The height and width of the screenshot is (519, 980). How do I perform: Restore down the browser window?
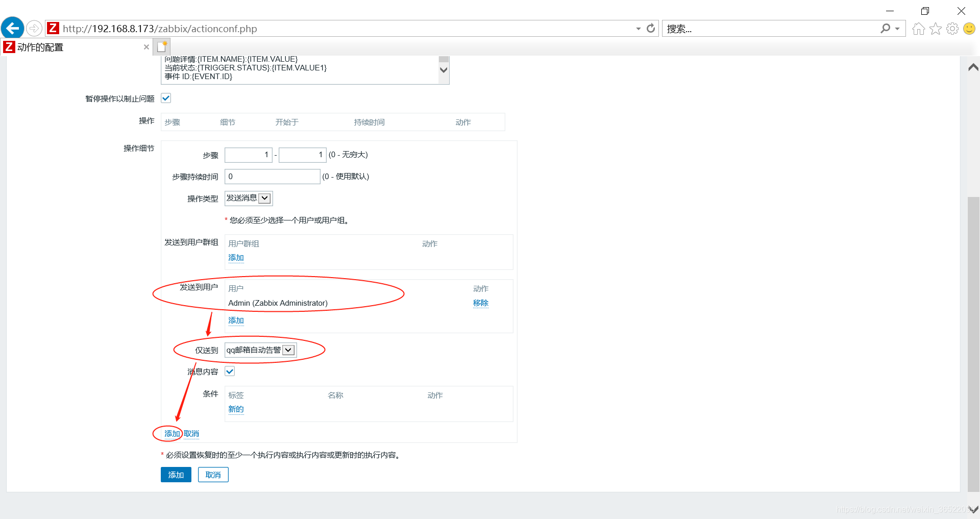coord(925,11)
